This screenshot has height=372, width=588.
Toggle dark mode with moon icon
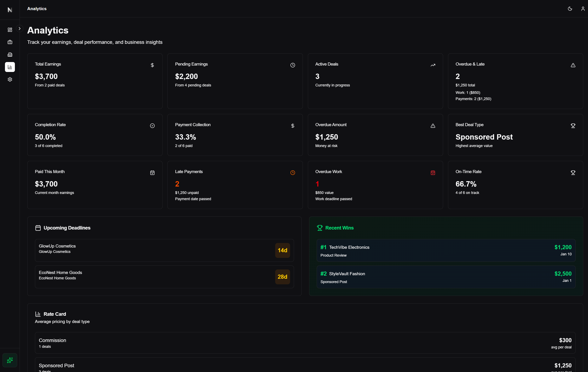coord(570,9)
